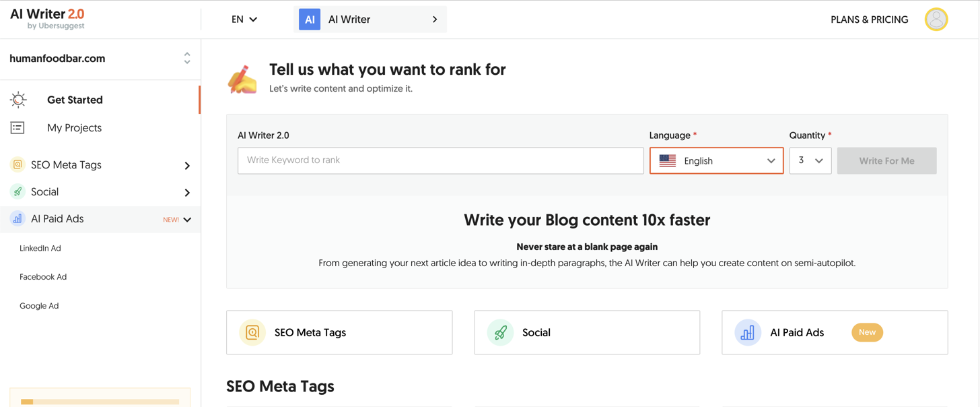Viewport: 980px width, 407px height.
Task: Click the Social card rocket icon
Action: (x=500, y=332)
